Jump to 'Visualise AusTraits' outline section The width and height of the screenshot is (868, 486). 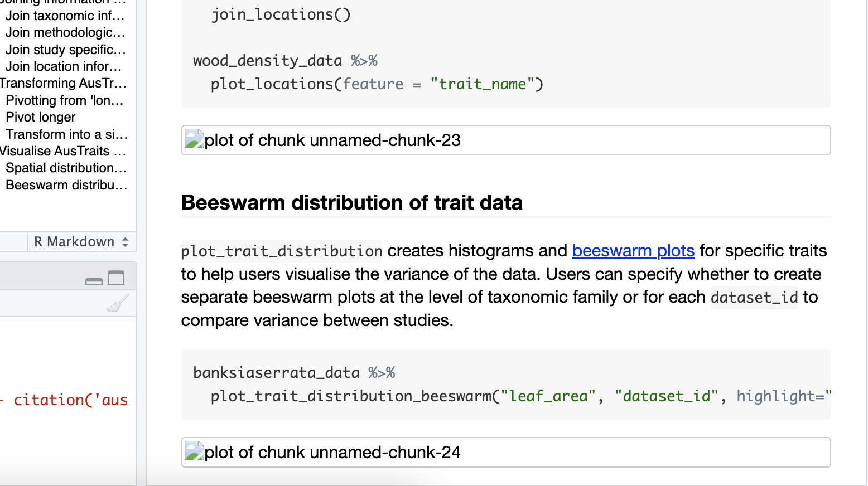[63, 151]
